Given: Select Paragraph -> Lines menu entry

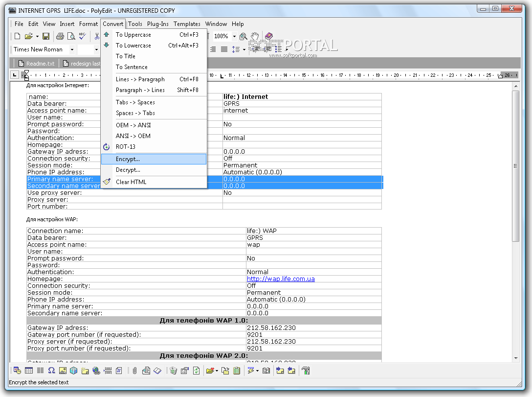Looking at the screenshot, I should [154, 90].
